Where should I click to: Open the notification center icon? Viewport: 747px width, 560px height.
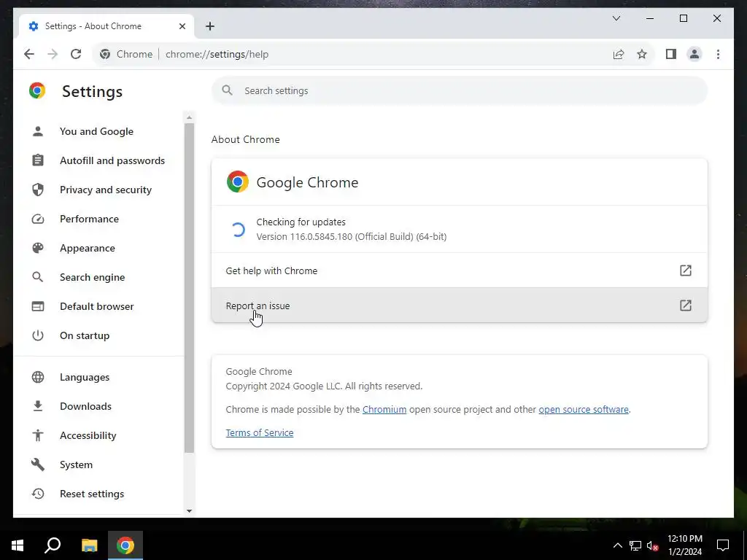[x=723, y=545]
